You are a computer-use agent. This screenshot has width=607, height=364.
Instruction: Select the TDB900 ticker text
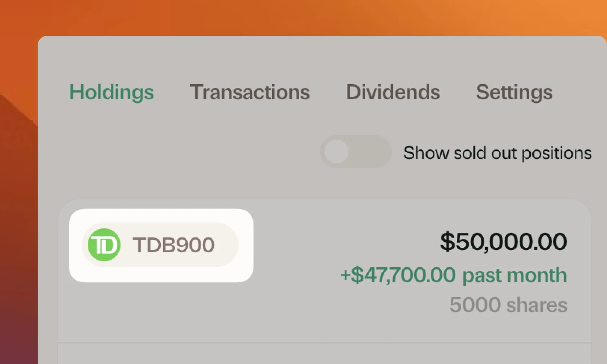(173, 245)
